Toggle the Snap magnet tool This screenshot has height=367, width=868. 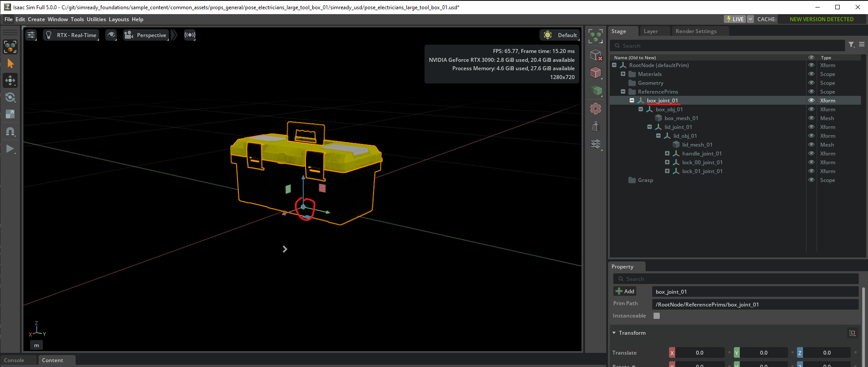point(10,132)
